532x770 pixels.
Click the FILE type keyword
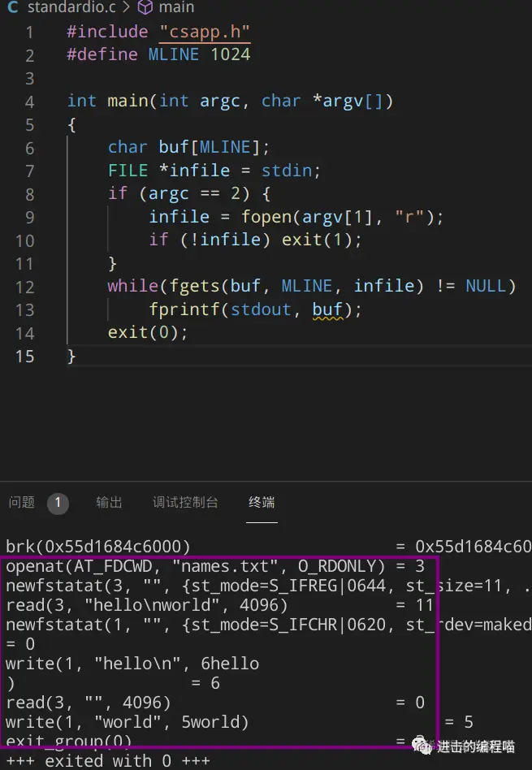[x=128, y=171]
